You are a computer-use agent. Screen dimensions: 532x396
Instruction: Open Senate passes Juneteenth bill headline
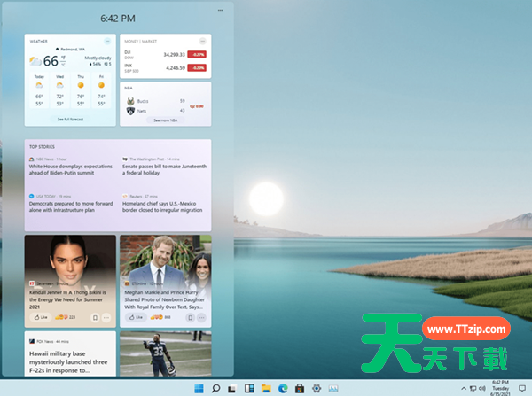point(166,169)
